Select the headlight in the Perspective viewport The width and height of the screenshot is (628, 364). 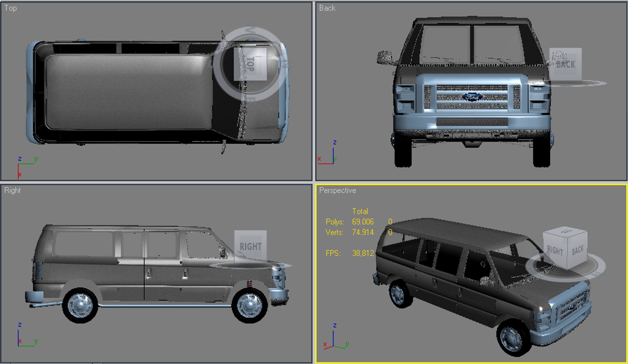pyautogui.click(x=542, y=320)
